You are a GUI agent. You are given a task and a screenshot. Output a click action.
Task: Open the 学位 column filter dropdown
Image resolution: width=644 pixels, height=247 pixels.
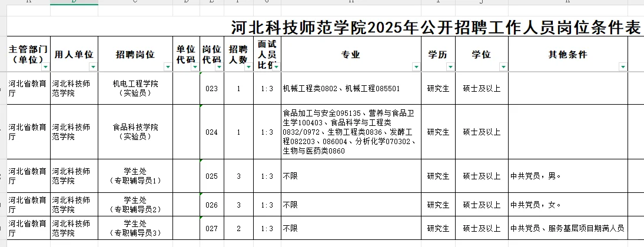click(x=503, y=67)
